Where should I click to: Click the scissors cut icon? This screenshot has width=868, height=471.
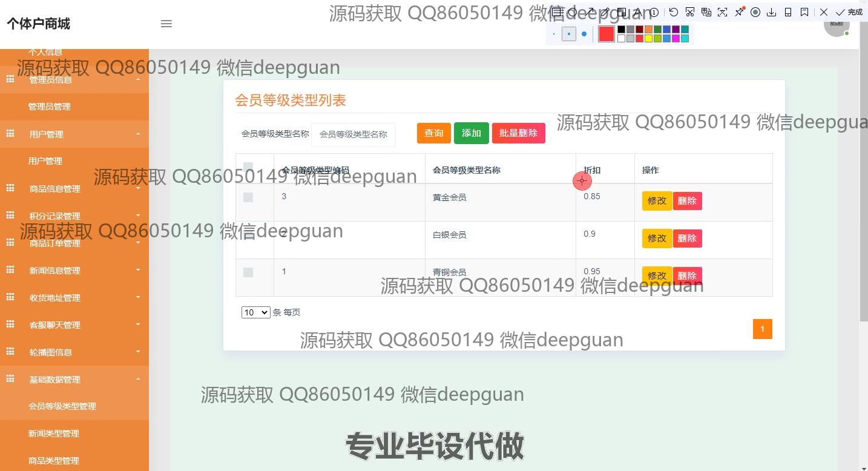click(x=689, y=12)
